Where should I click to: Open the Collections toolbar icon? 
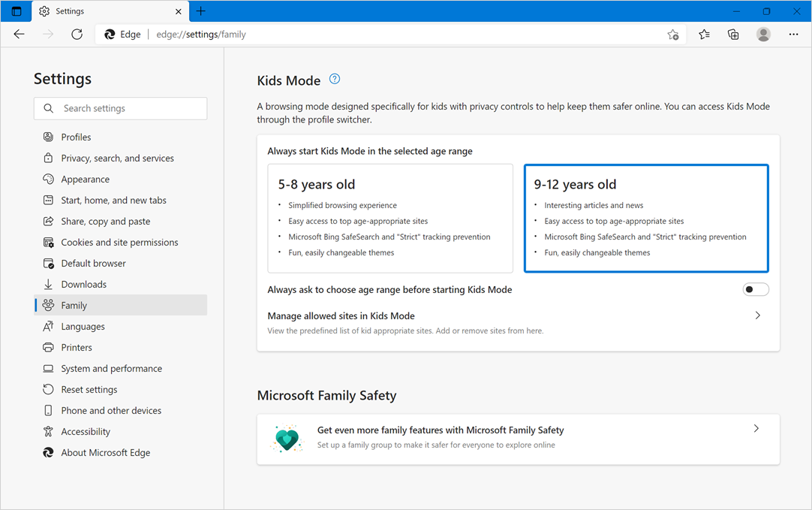point(733,35)
